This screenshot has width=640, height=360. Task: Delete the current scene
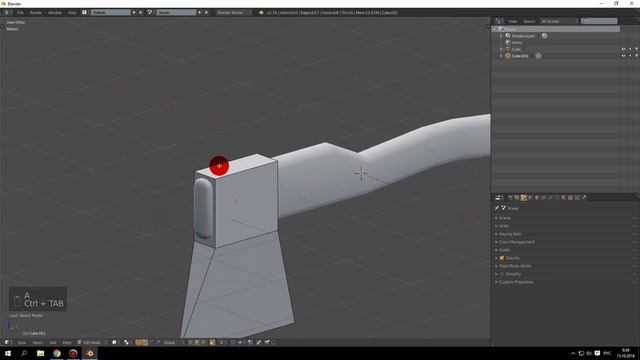207,13
